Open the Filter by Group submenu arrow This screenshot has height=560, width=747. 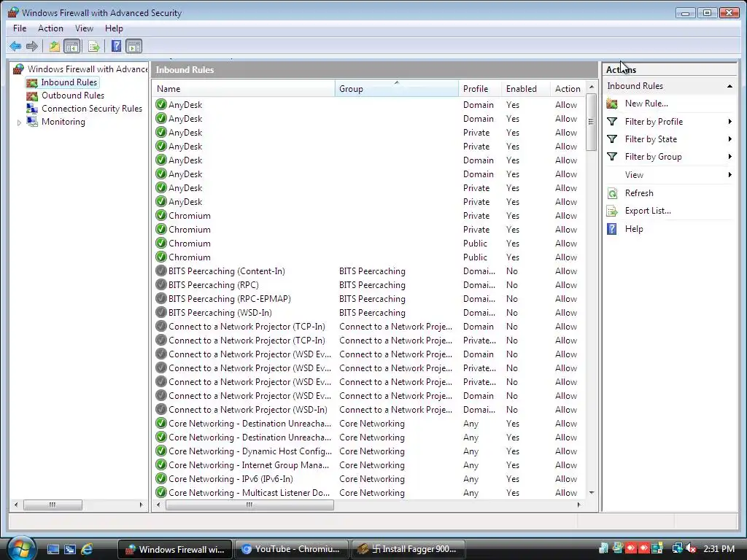coord(729,157)
